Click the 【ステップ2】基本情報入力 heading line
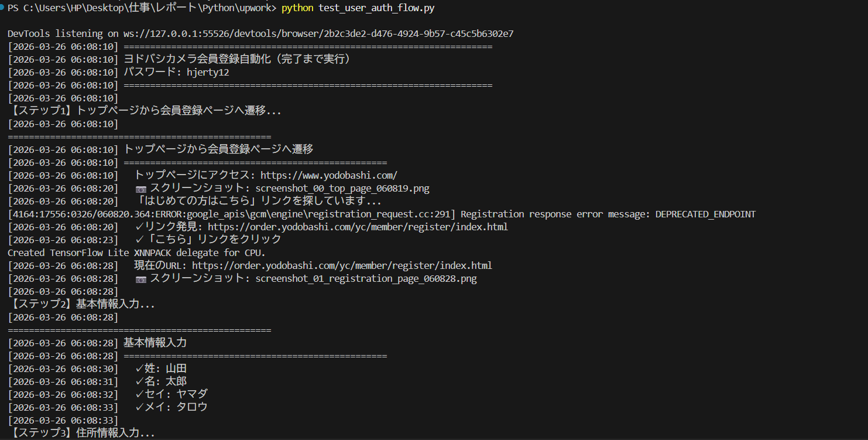The height and width of the screenshot is (440, 868). (82, 304)
